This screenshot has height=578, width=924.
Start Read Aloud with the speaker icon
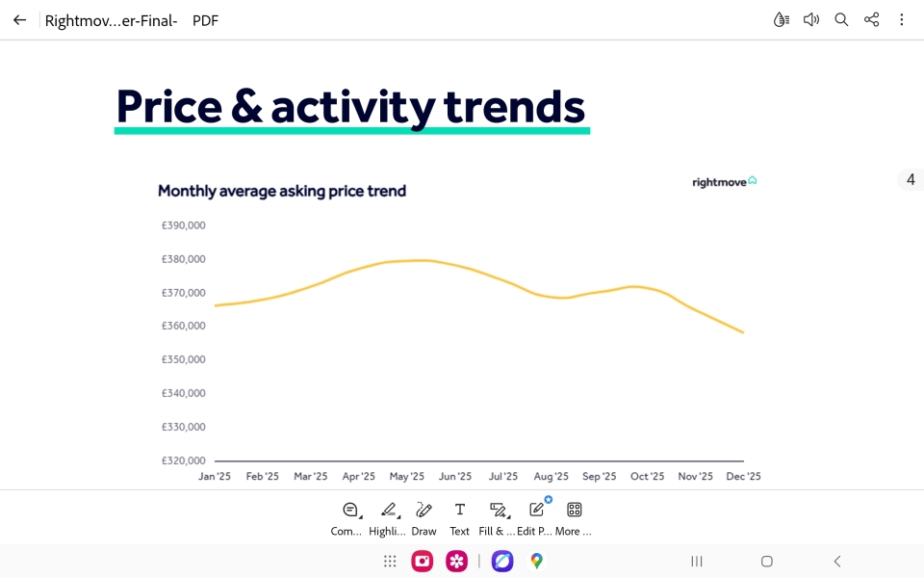coord(811,19)
